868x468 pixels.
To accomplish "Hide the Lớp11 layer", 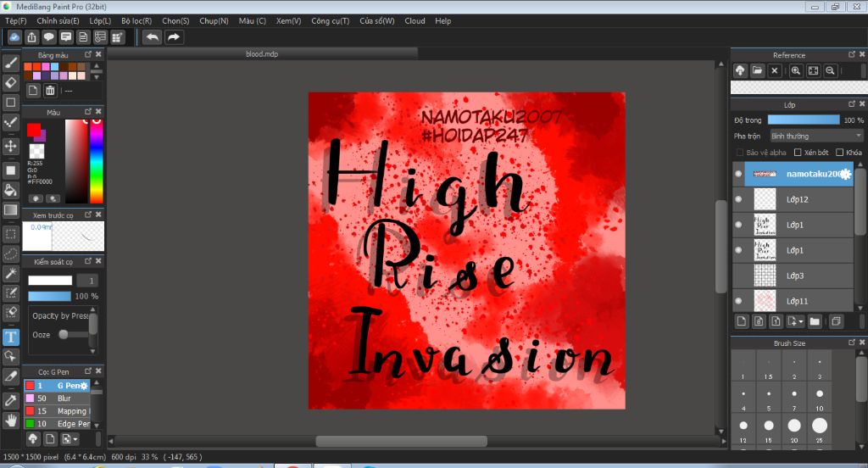I will [738, 301].
